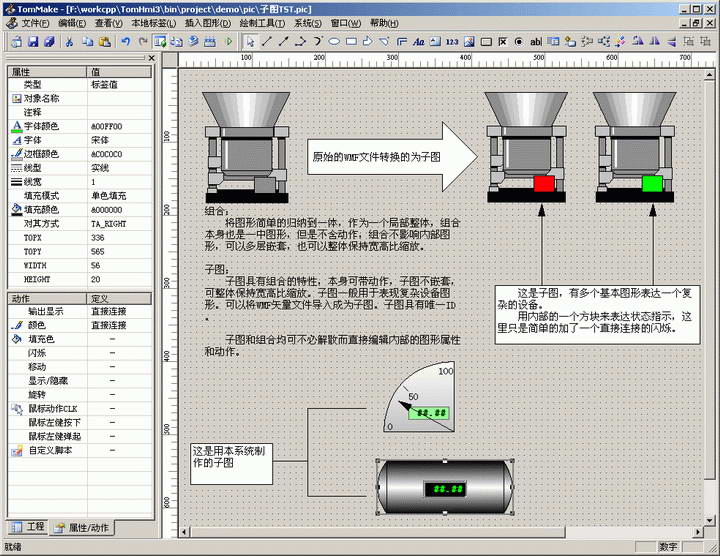Screen dimensions: 720x556
Task: Select the ellipse drawing tool
Action: click(x=334, y=42)
